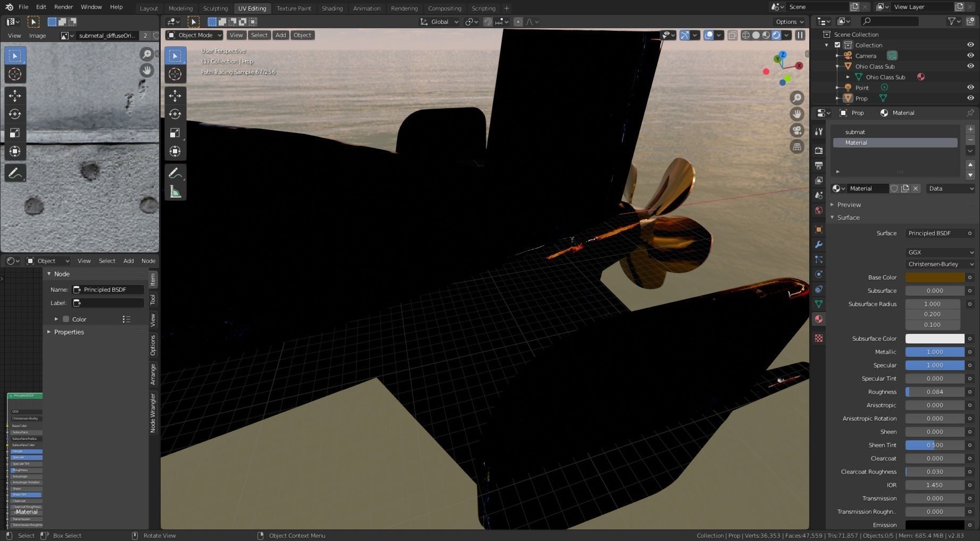
Task: Click the outliner search field
Action: tap(890, 21)
